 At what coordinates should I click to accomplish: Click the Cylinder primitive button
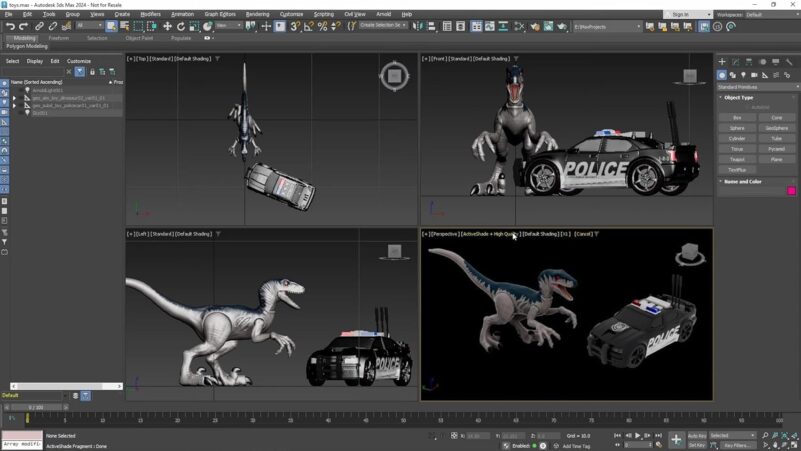click(x=737, y=138)
